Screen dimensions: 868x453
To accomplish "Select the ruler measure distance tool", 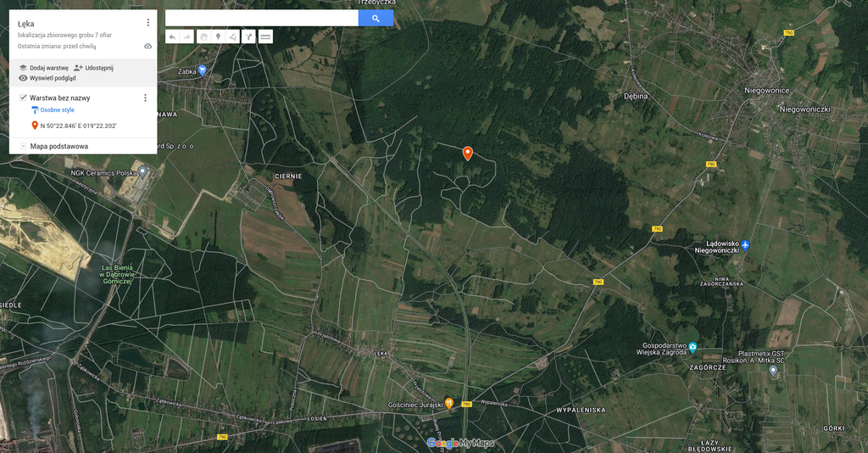I will pyautogui.click(x=265, y=37).
